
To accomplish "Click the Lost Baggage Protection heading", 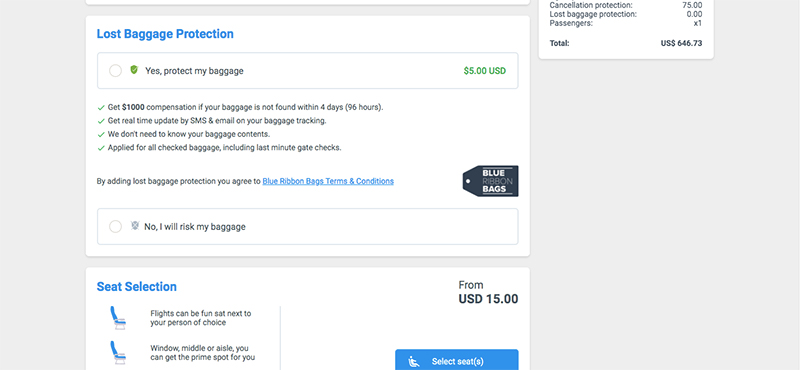I will (x=165, y=34).
